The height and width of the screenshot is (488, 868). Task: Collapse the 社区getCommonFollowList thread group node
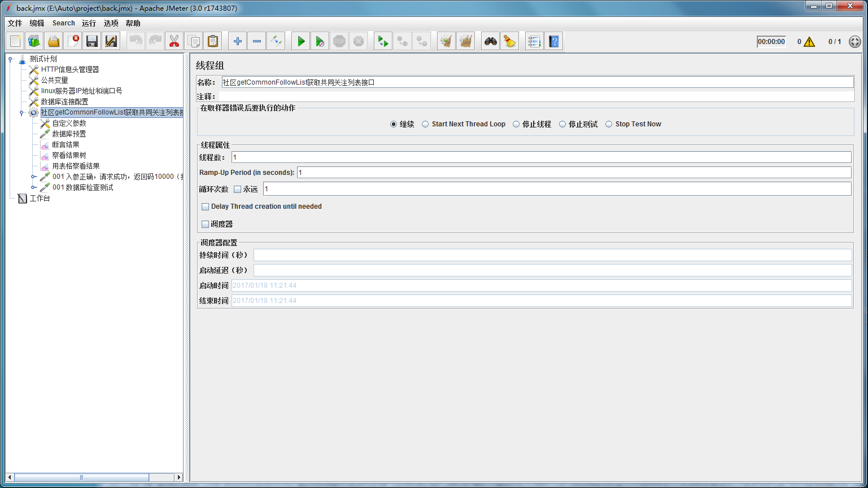[21, 112]
